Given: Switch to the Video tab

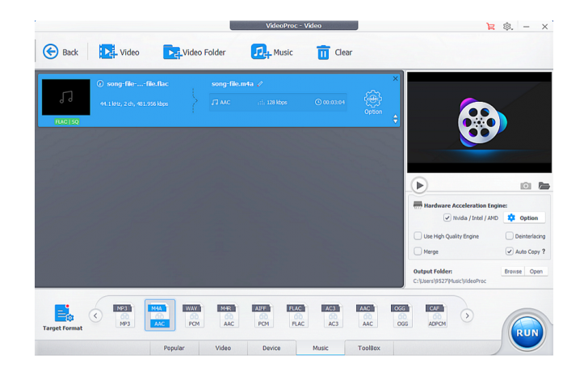Looking at the screenshot, I should [223, 348].
